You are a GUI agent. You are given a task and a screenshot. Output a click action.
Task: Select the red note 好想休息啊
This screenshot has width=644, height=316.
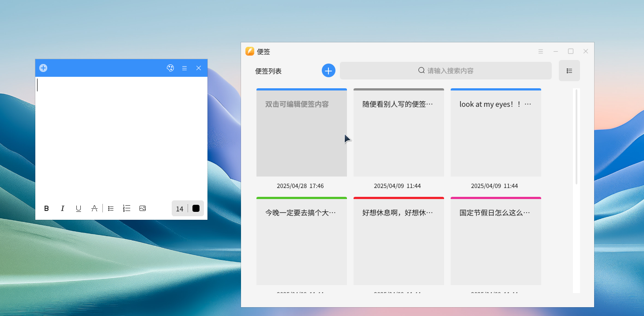399,241
